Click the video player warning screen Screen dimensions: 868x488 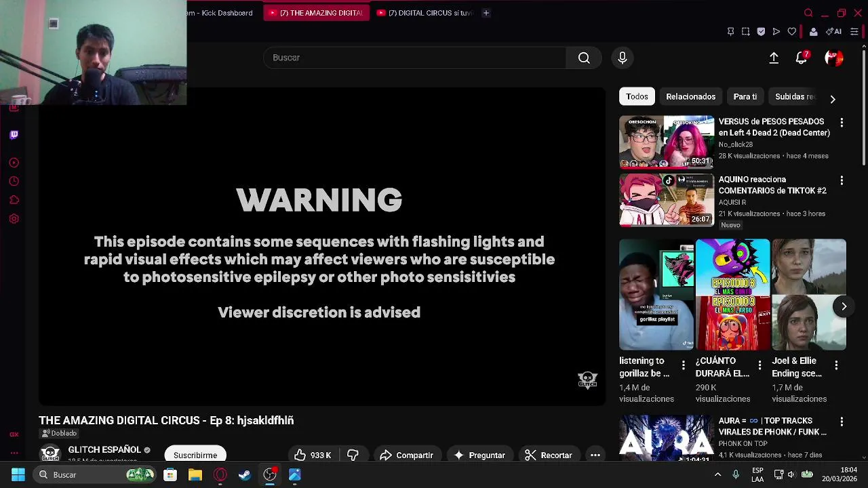(x=321, y=247)
